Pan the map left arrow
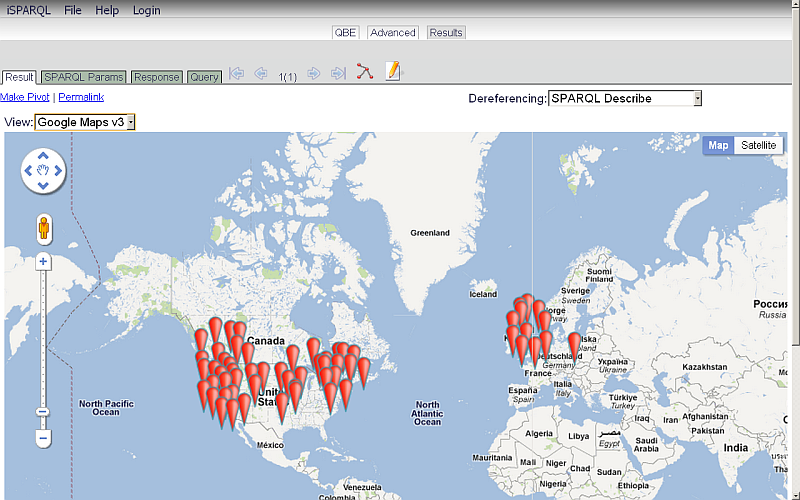This screenshot has width=800, height=500. click(x=28, y=171)
